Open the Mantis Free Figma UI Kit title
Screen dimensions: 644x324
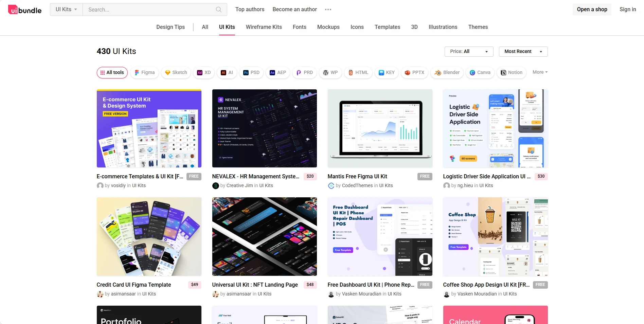coord(357,177)
